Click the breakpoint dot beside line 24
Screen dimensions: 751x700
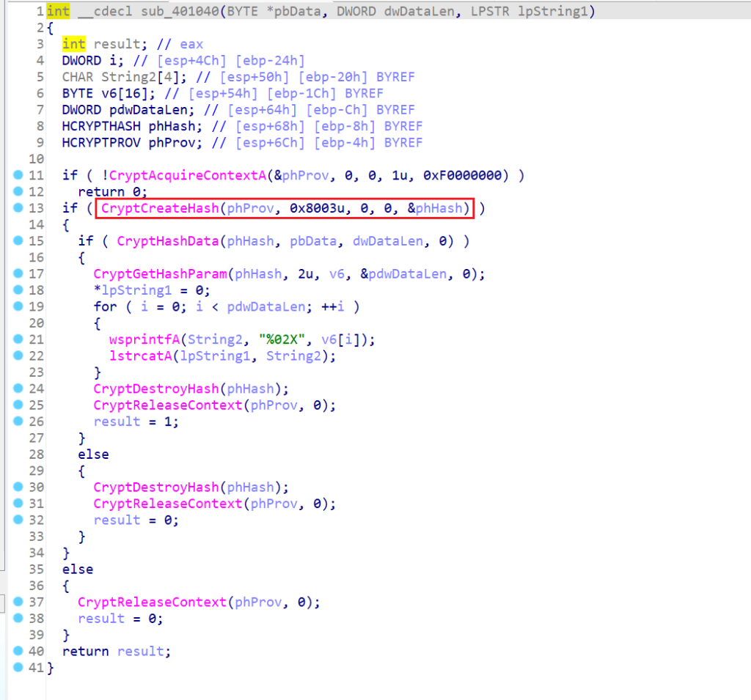pyautogui.click(x=18, y=388)
